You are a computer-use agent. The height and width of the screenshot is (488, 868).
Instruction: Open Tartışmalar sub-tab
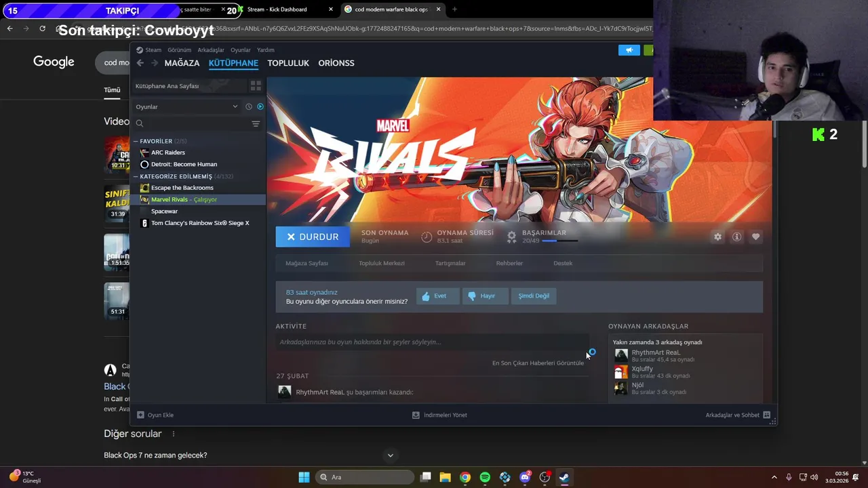[x=450, y=263]
